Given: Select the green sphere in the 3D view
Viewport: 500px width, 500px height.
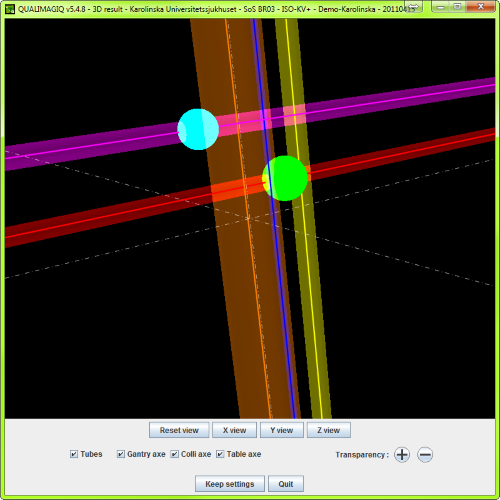Looking at the screenshot, I should click(x=285, y=178).
